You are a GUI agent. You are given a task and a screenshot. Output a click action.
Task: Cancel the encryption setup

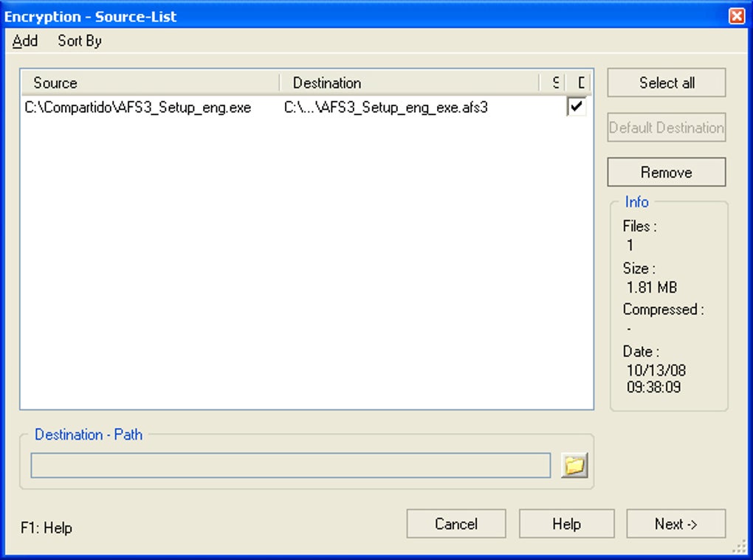[x=455, y=524]
